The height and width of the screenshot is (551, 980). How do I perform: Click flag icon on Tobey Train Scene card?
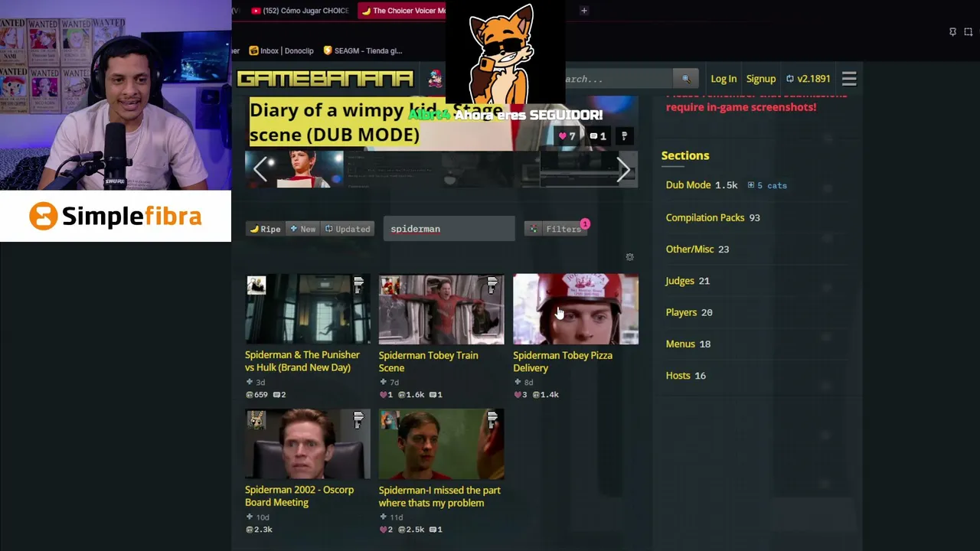pos(492,286)
